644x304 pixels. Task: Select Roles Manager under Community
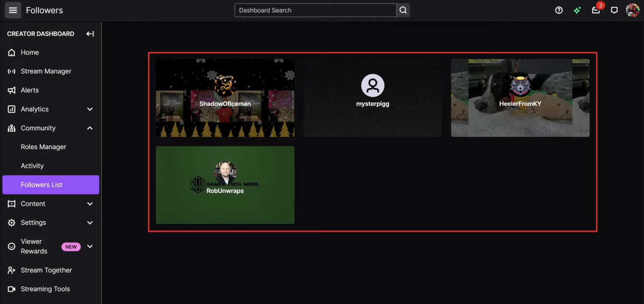51,147
